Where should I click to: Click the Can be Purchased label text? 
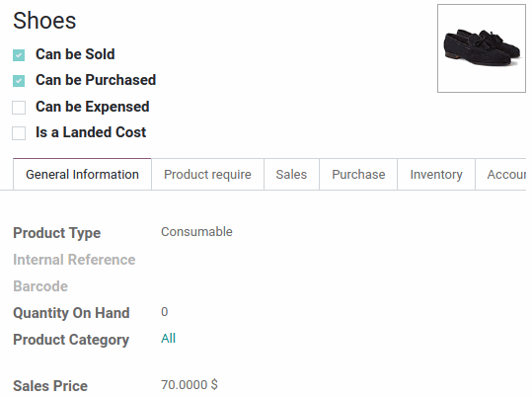tap(96, 80)
